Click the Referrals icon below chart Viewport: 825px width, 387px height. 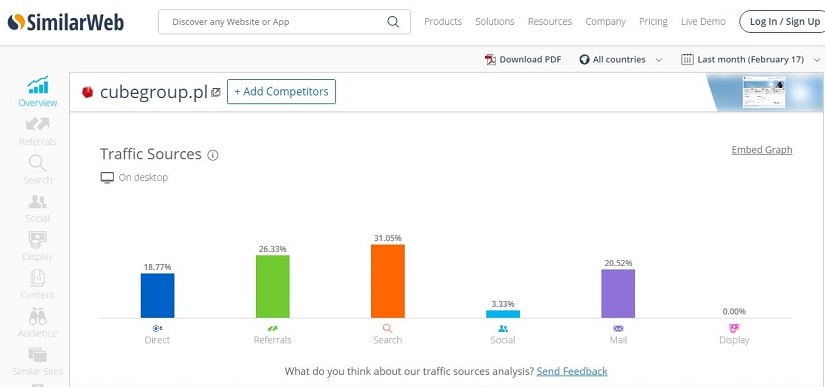point(273,328)
